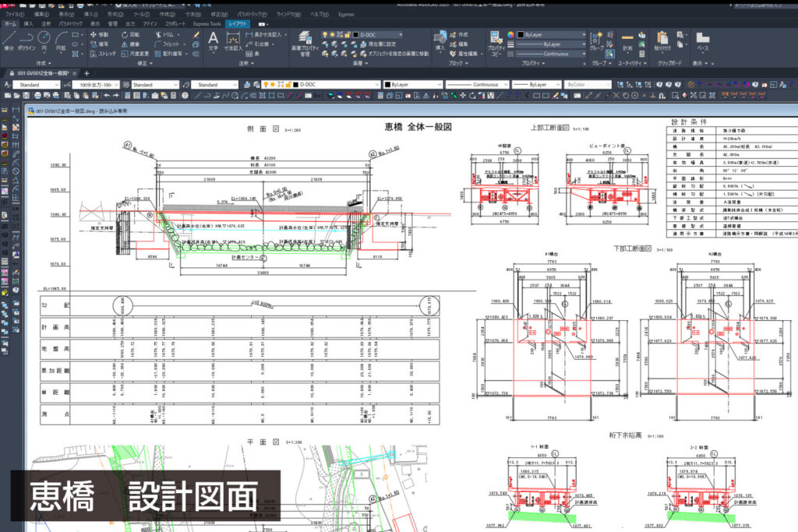This screenshot has width=798, height=532.
Task: Toggle the toolbar D-DOC layer lightbulb
Action: pyautogui.click(x=265, y=84)
